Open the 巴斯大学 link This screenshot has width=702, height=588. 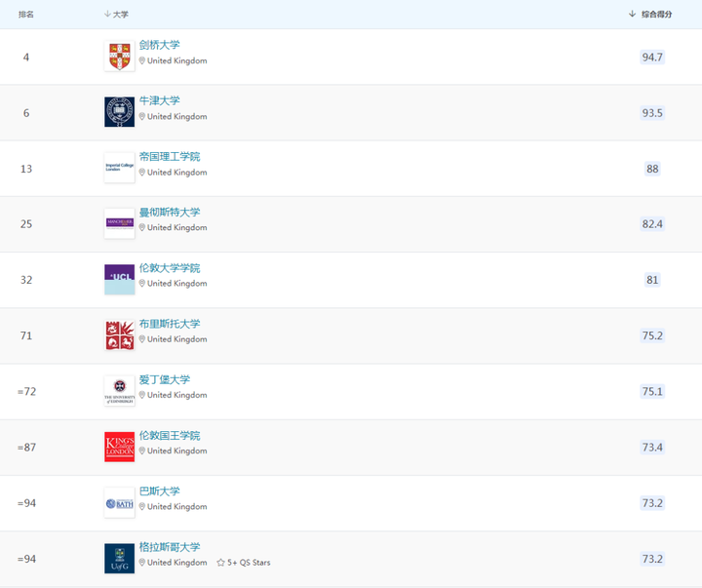point(159,490)
